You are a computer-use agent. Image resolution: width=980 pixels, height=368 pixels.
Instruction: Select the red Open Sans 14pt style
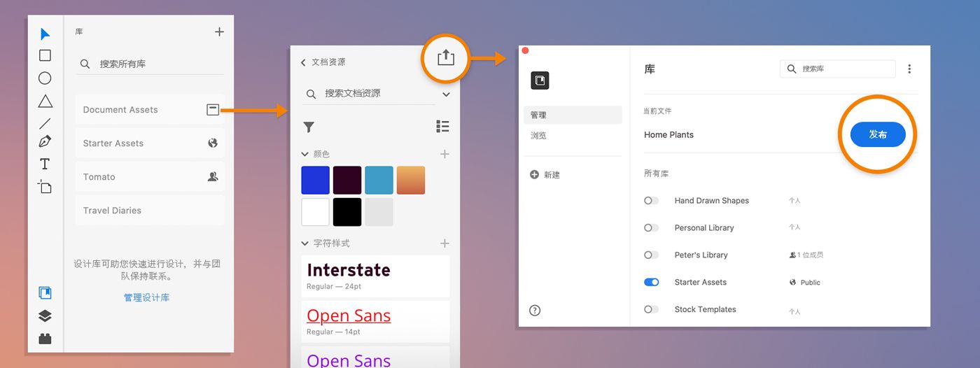click(375, 321)
